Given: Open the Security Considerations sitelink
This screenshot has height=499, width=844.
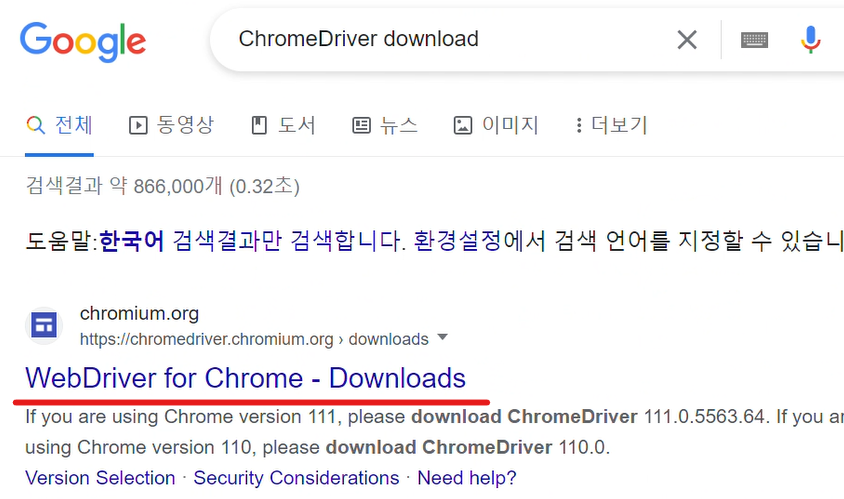Looking at the screenshot, I should click(x=296, y=477).
